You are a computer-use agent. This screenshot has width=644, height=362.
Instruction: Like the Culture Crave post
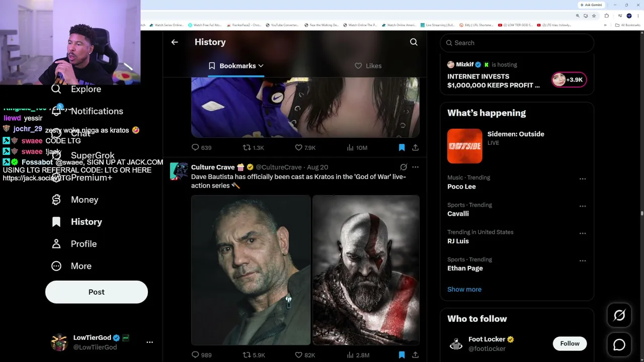click(305, 355)
